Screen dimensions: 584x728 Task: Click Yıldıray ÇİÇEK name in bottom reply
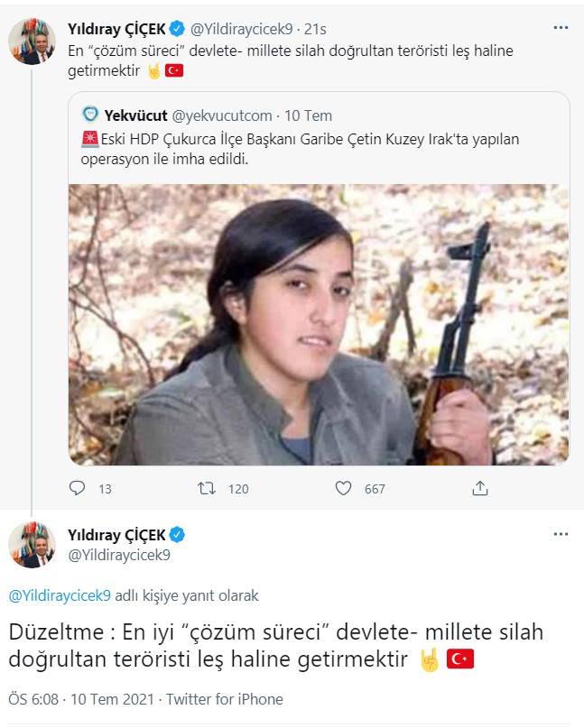click(x=116, y=535)
